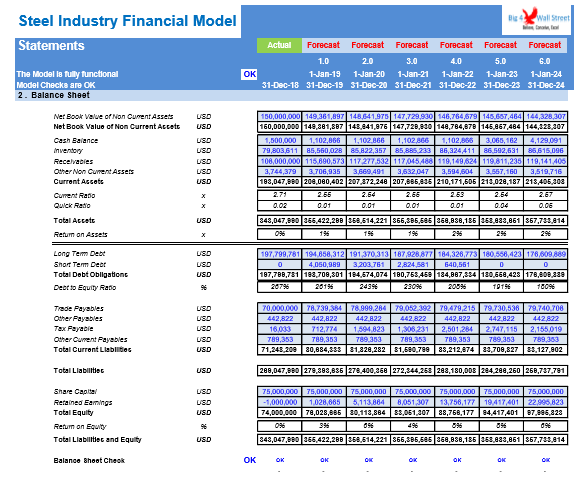Click the Big 4 Wall Street logo

point(537,20)
